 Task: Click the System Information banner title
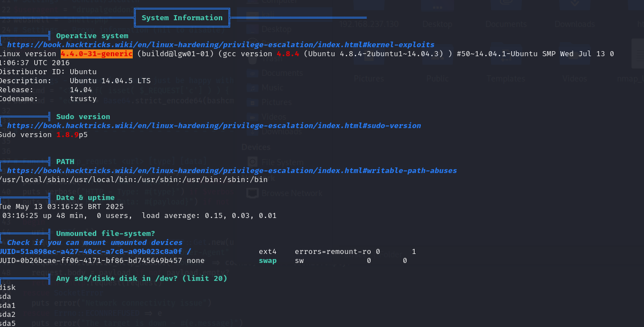coord(182,17)
